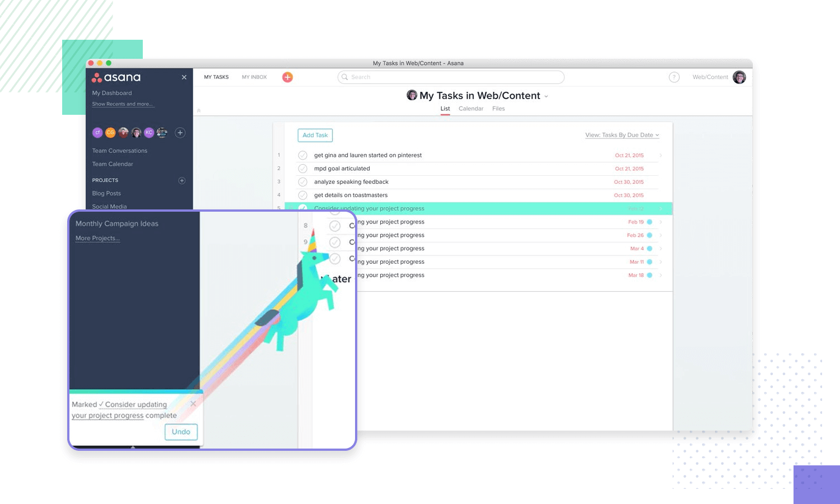Click the blue dot on the Mar 11 row
840x504 pixels.
click(x=650, y=262)
